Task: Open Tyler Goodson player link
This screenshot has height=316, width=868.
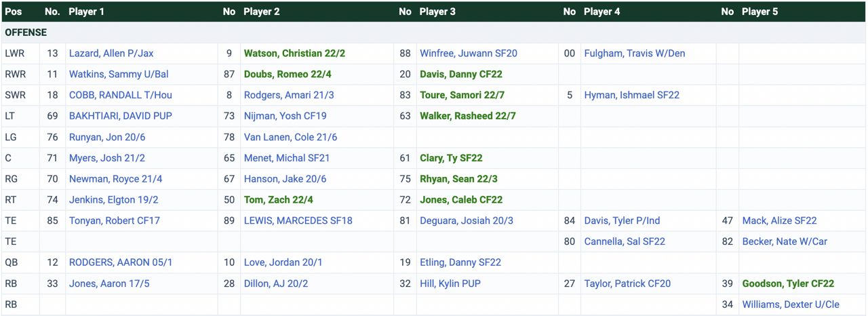Action: [x=788, y=283]
